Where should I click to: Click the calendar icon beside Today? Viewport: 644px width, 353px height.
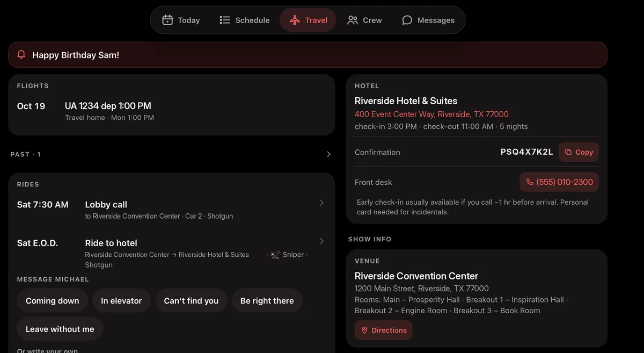click(167, 20)
